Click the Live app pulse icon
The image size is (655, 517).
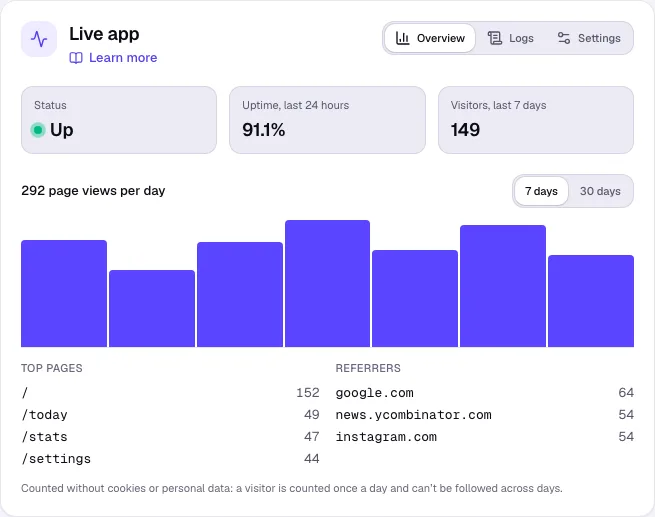tap(39, 39)
